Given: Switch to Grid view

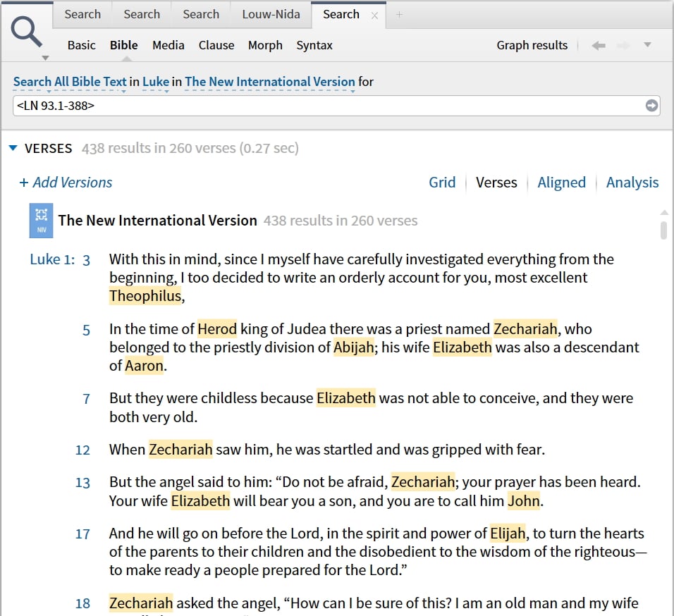Looking at the screenshot, I should [442, 183].
